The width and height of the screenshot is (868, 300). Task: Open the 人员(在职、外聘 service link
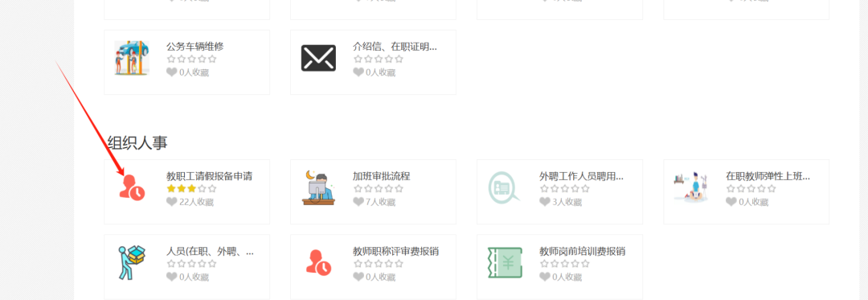click(x=211, y=251)
